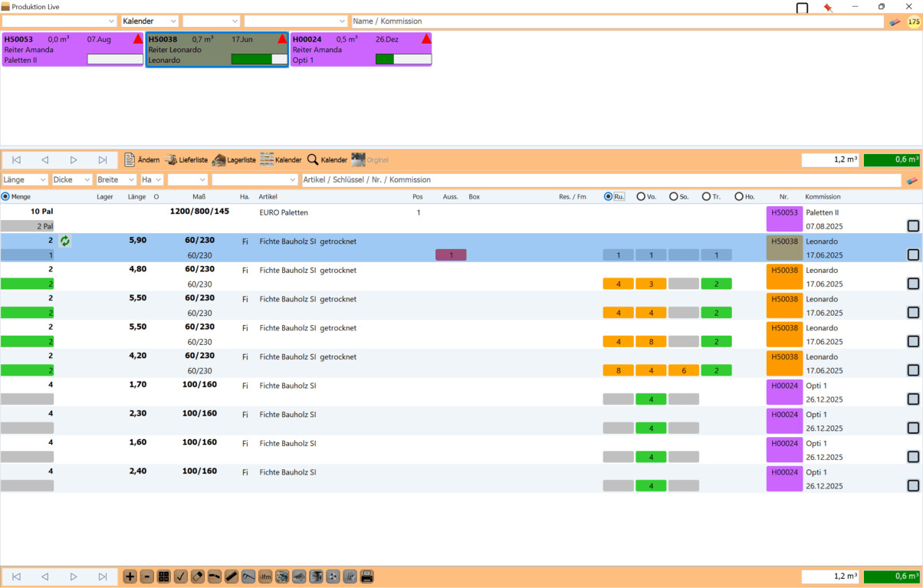Open Lieferliste from the toolbar
Screen dimensions: 923x588
(186, 159)
